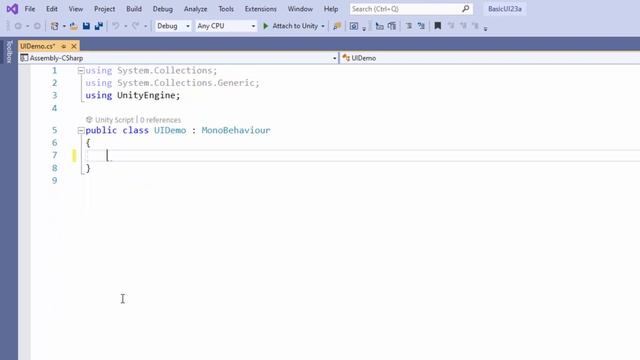The height and width of the screenshot is (360, 640).
Task: Click the Save All icon
Action: (99, 26)
